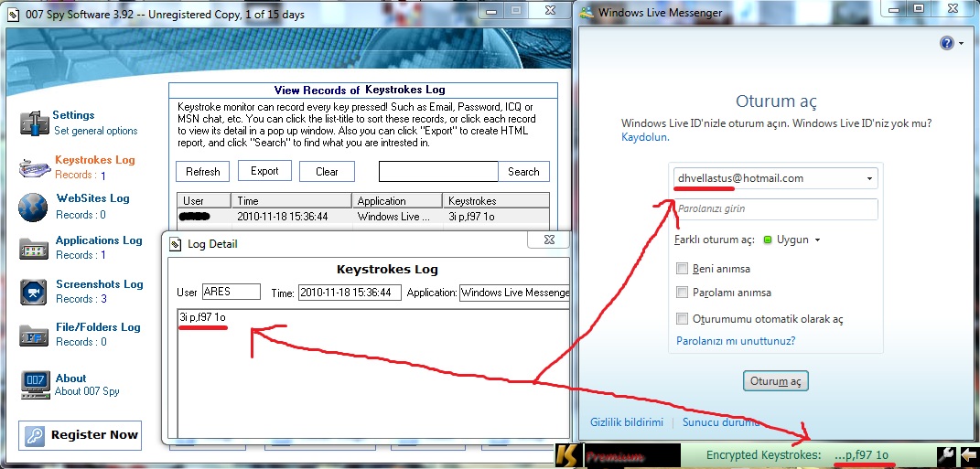Select the record dated 2010-11-18 15:36:44
Screen dimensions: 980x469
pos(363,217)
